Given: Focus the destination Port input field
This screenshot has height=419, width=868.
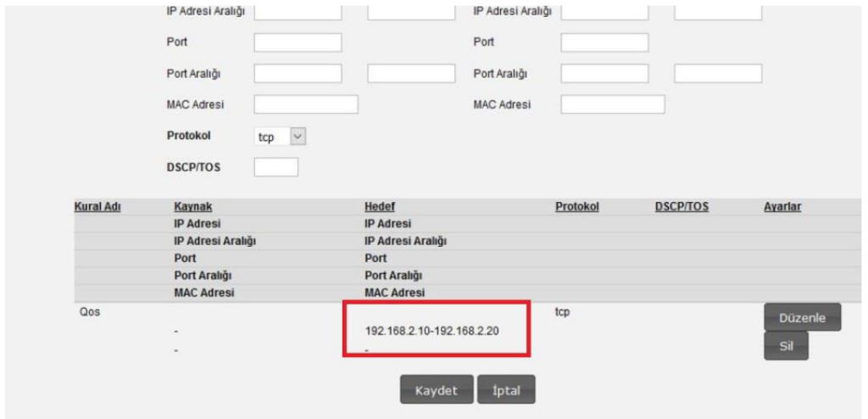Looking at the screenshot, I should [604, 42].
